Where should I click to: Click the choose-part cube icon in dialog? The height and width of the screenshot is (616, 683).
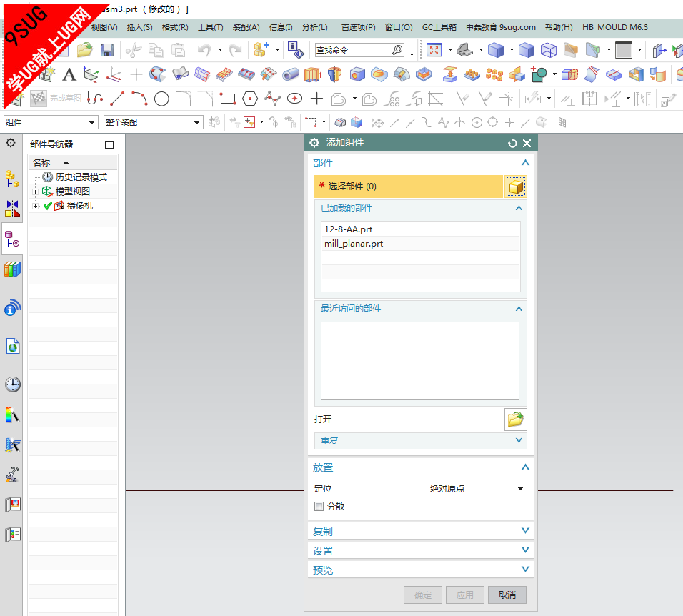click(x=516, y=187)
